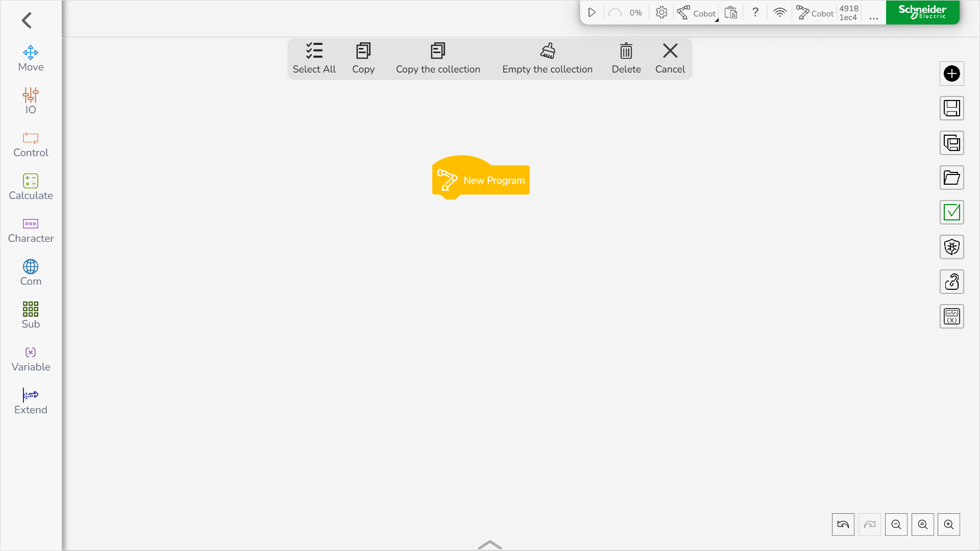Select the New Program block
Viewport: 980px width, 551px height.
point(481,180)
